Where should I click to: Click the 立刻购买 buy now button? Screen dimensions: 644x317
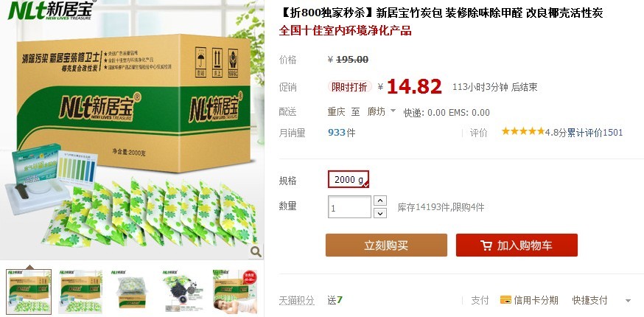[x=386, y=245]
